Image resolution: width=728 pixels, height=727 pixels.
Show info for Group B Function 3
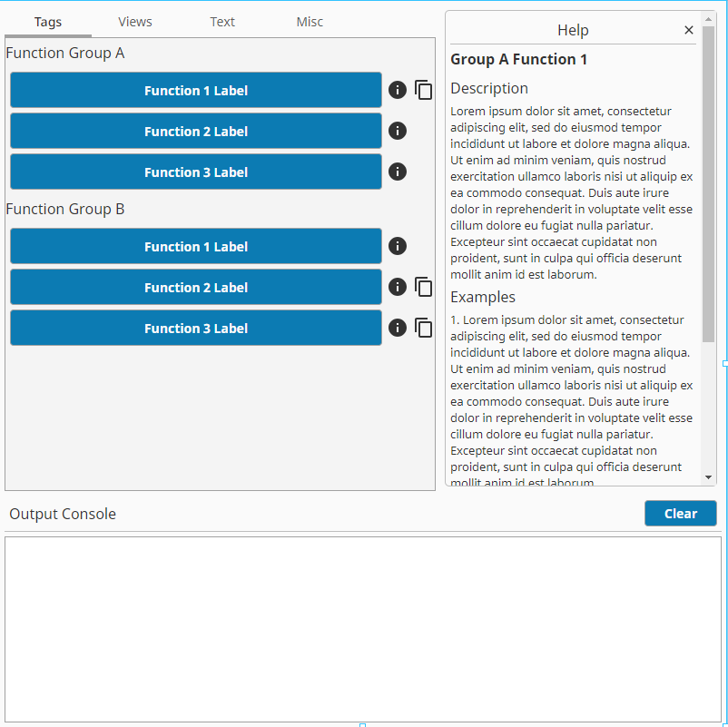click(398, 328)
